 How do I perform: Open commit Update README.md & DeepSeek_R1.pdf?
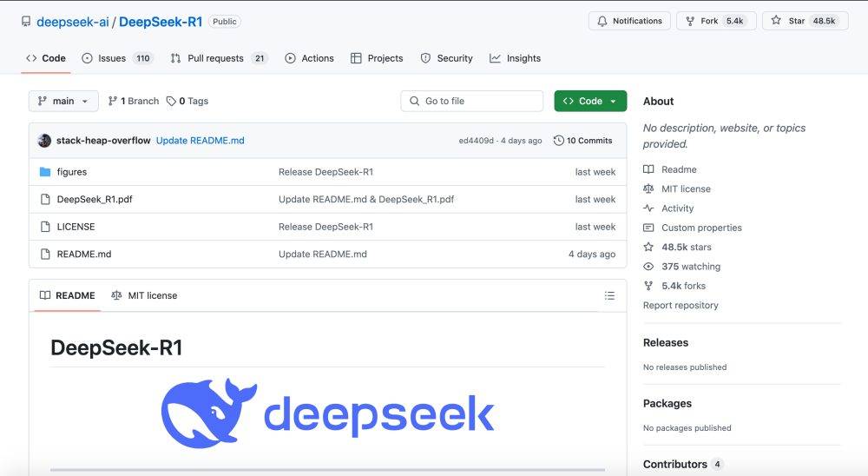click(366, 199)
